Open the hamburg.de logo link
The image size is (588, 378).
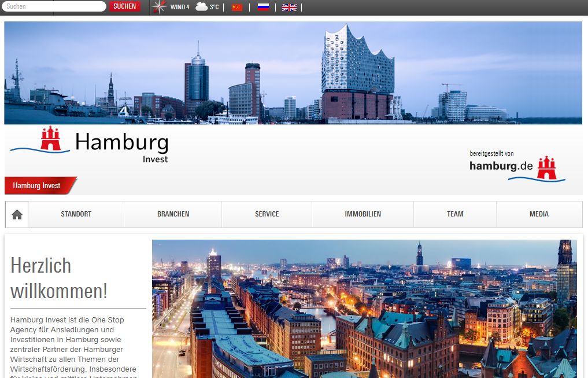point(517,168)
